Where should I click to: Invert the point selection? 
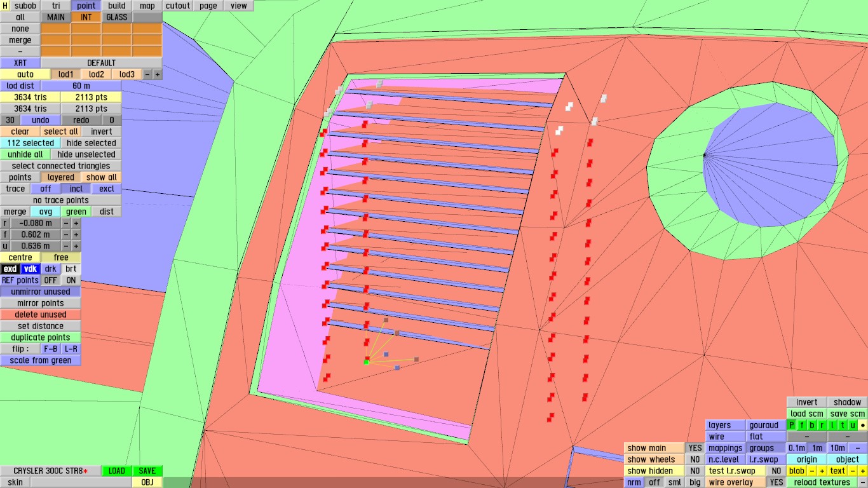[102, 132]
